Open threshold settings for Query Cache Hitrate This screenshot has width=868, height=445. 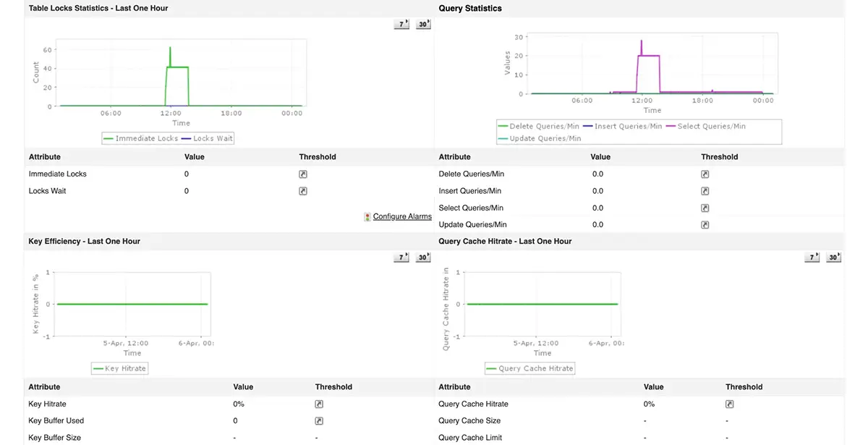(x=729, y=404)
